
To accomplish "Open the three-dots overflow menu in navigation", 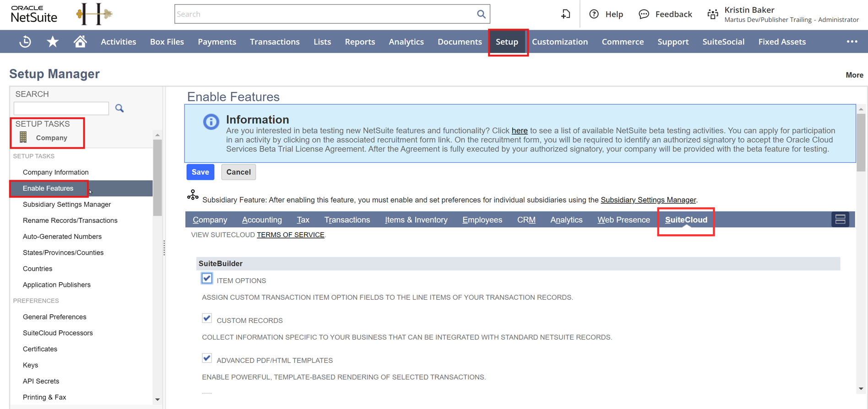I will [852, 42].
